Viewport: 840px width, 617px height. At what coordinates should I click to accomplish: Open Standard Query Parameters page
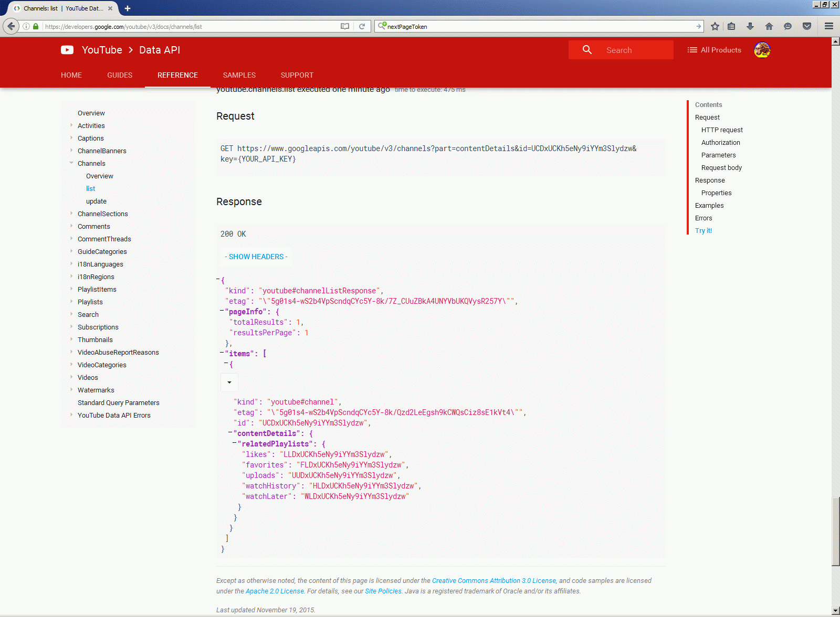(x=119, y=403)
